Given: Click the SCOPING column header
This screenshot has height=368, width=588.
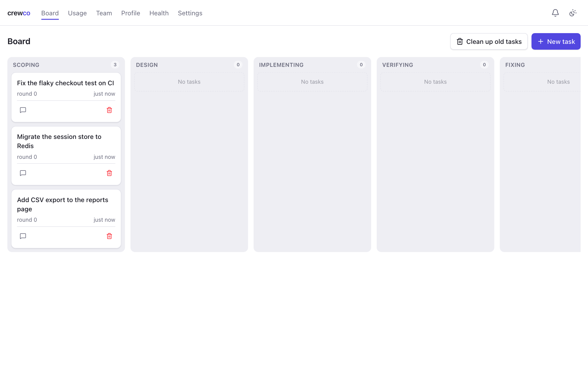Looking at the screenshot, I should [26, 65].
